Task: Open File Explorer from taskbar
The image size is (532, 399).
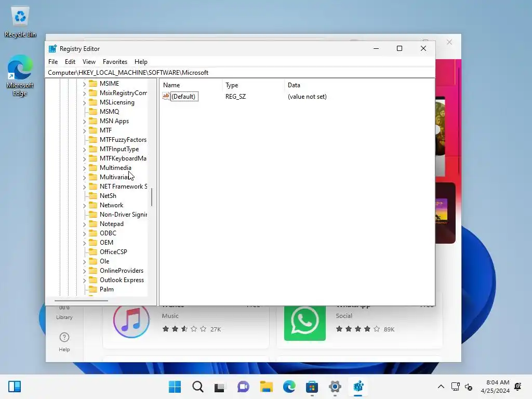Action: pyautogui.click(x=267, y=387)
